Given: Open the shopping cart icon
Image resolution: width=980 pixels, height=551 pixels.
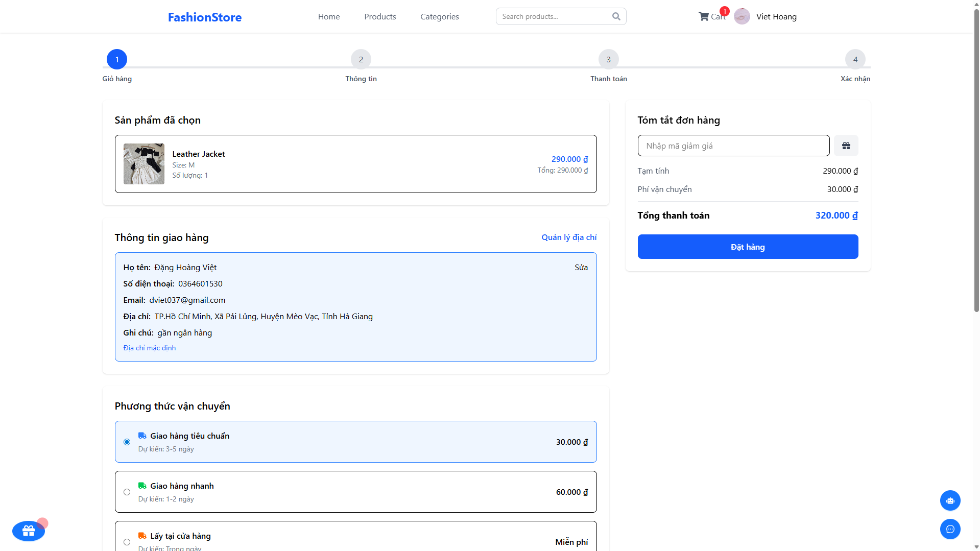Looking at the screenshot, I should click(704, 16).
